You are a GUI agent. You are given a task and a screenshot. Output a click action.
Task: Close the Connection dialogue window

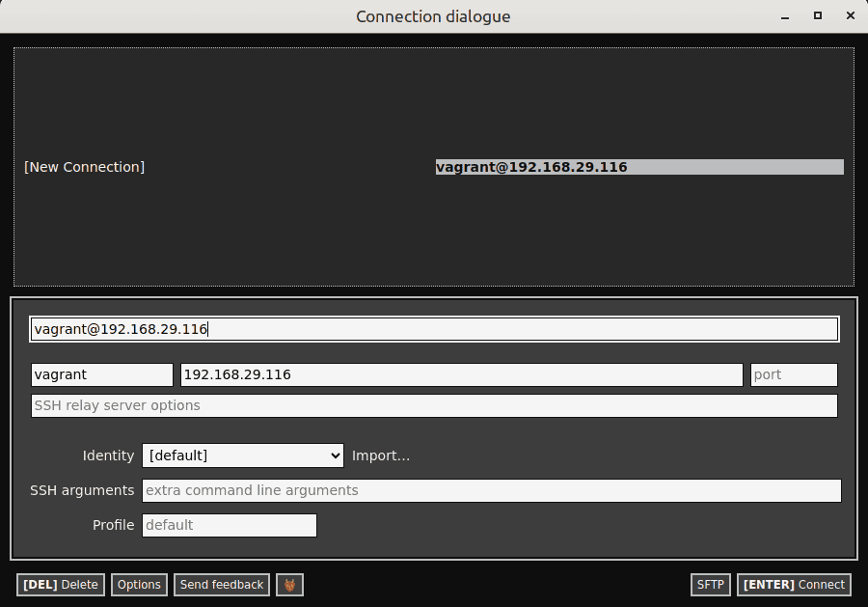(x=851, y=16)
